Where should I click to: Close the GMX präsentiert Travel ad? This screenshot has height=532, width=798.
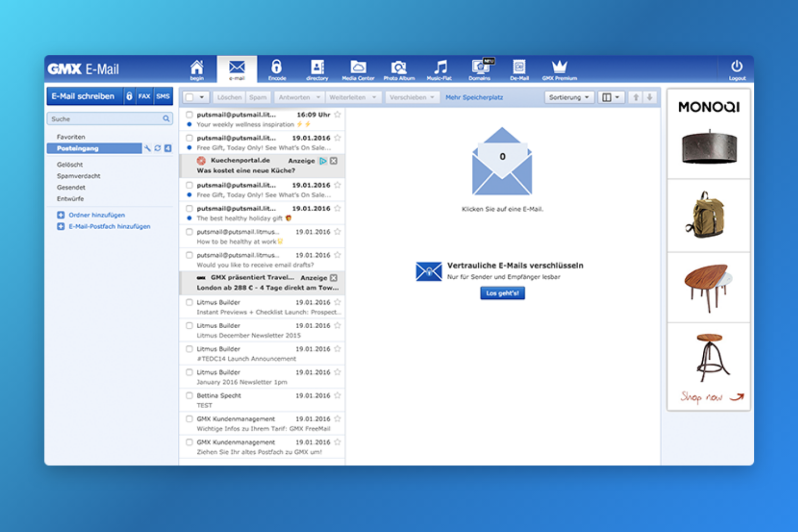coord(334,278)
